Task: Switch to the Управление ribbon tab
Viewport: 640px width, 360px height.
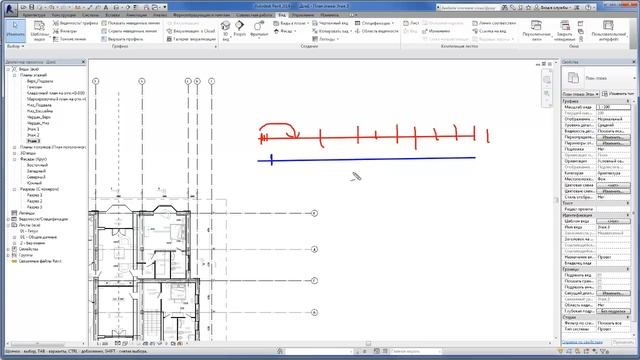Action: (303, 15)
